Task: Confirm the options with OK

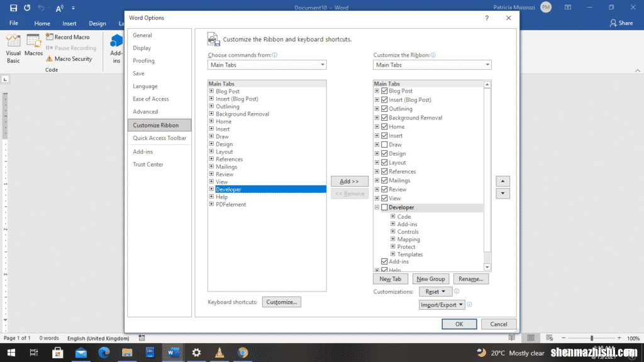Action: point(459,324)
